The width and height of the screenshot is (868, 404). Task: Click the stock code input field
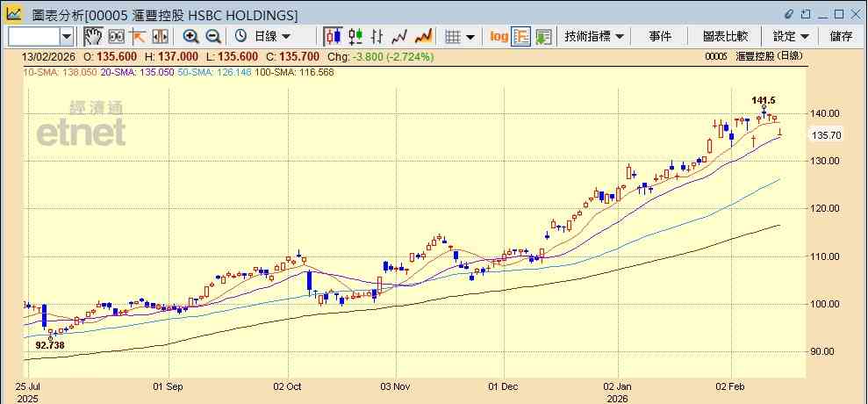pos(33,37)
